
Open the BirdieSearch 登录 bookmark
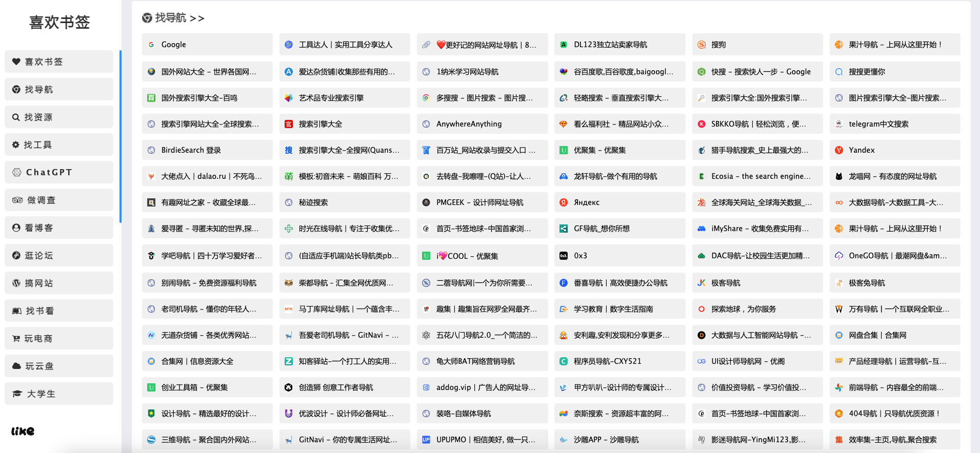207,150
